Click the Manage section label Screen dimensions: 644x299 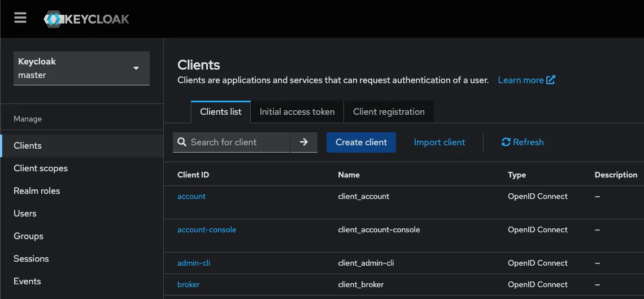28,119
